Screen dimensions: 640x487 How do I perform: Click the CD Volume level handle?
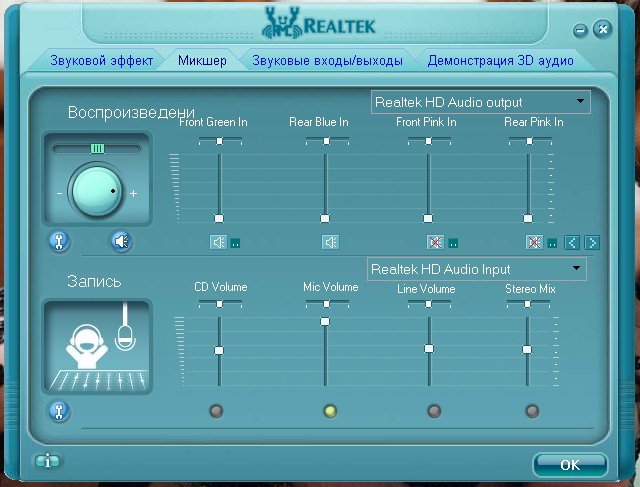click(219, 350)
